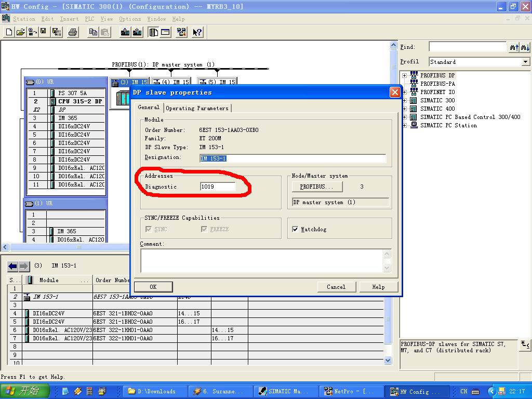Click the catalog info icon beside the description
The height and width of the screenshot is (399, 532).
525,345
